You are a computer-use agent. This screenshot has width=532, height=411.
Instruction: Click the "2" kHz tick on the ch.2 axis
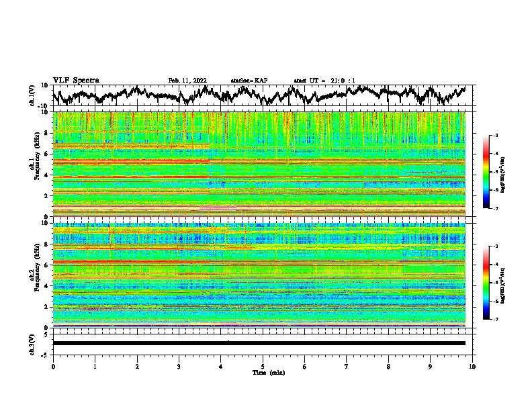point(48,307)
